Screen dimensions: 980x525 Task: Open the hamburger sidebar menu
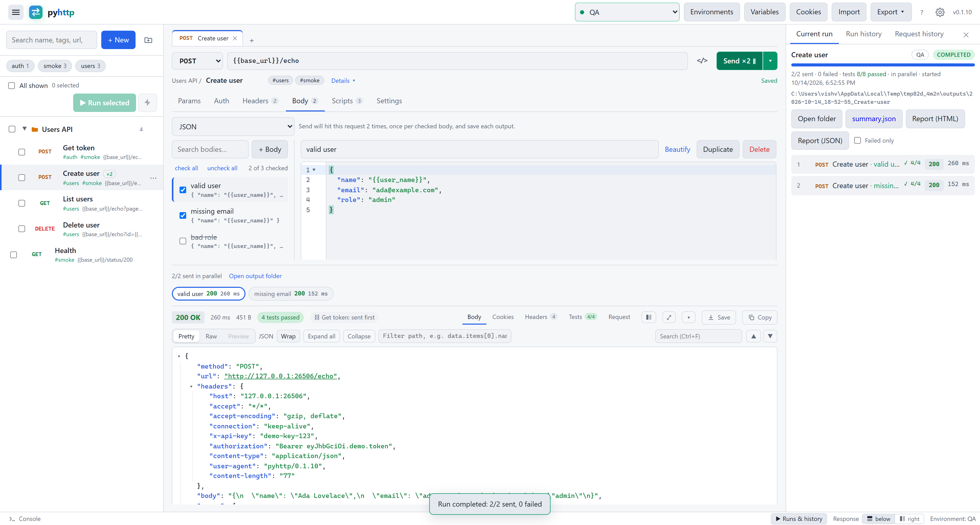tap(16, 12)
